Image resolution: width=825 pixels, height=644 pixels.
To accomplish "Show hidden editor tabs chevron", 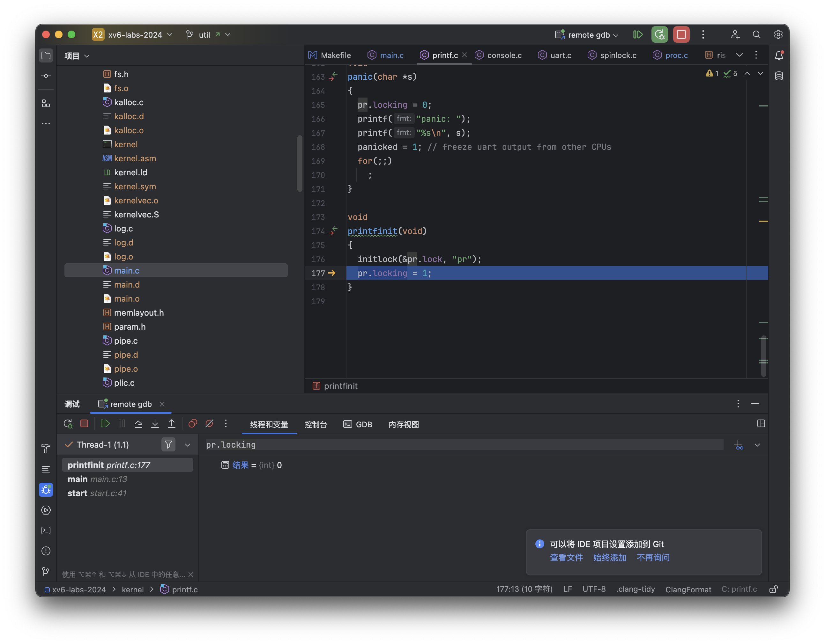I will click(739, 55).
